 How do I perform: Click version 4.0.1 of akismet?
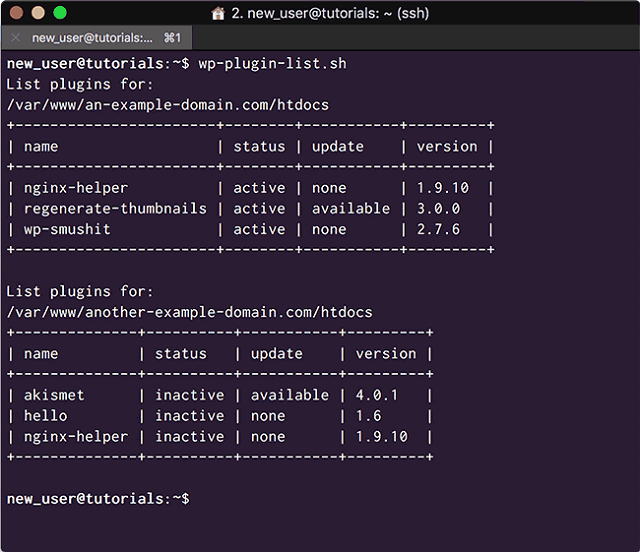[x=377, y=395]
